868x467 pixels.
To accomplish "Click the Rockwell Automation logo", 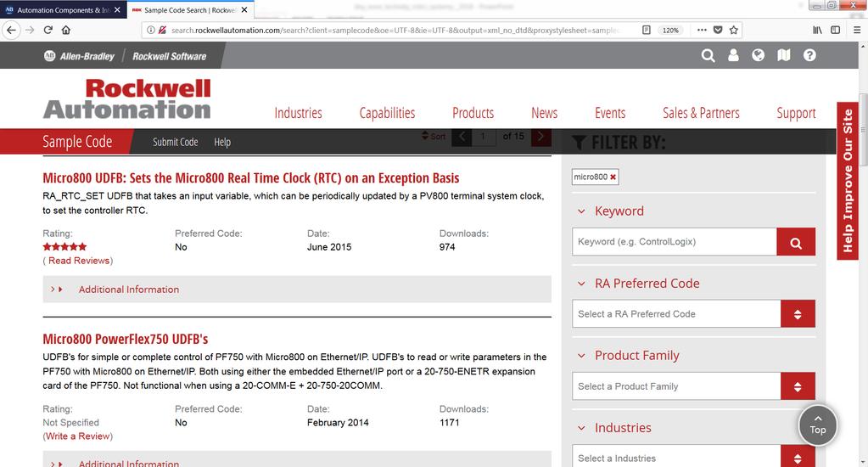I will click(x=126, y=98).
